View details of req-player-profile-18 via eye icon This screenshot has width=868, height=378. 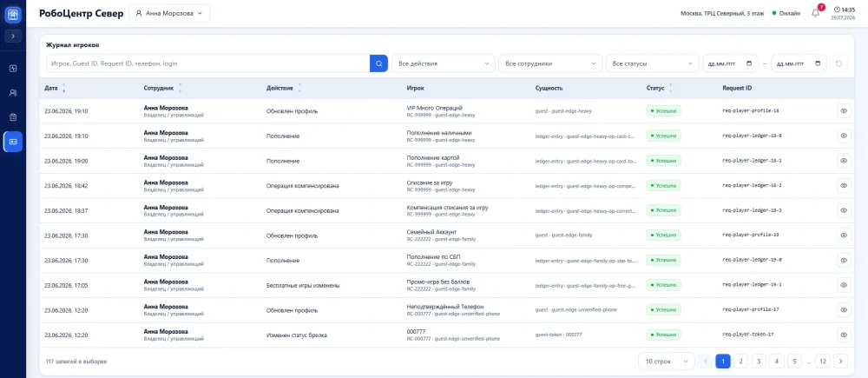pyautogui.click(x=844, y=111)
